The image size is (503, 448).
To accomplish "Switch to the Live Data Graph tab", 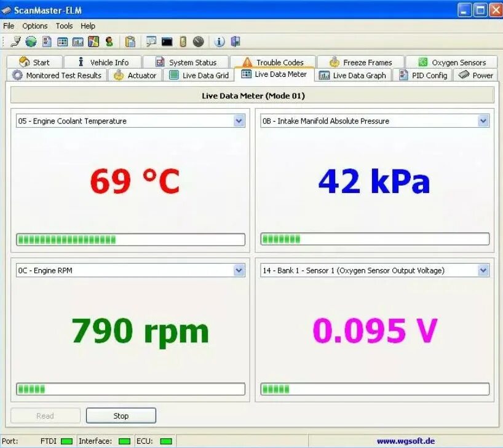I will tap(352, 76).
